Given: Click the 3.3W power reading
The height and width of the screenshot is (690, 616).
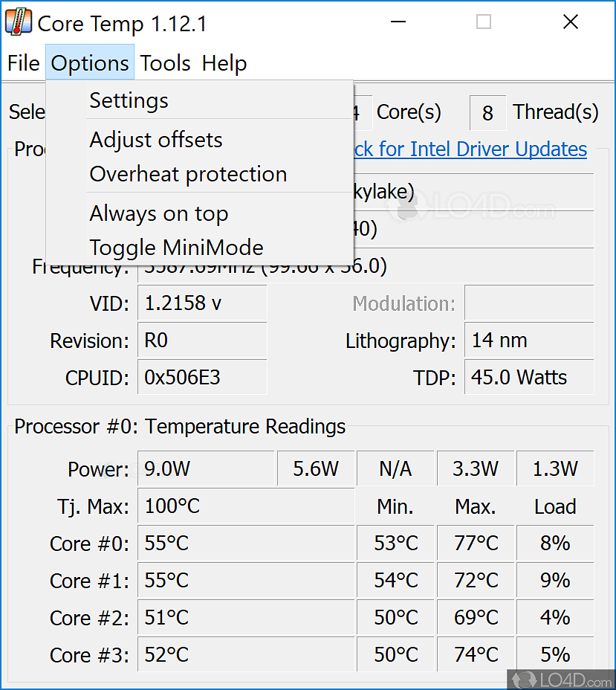Looking at the screenshot, I should (476, 468).
